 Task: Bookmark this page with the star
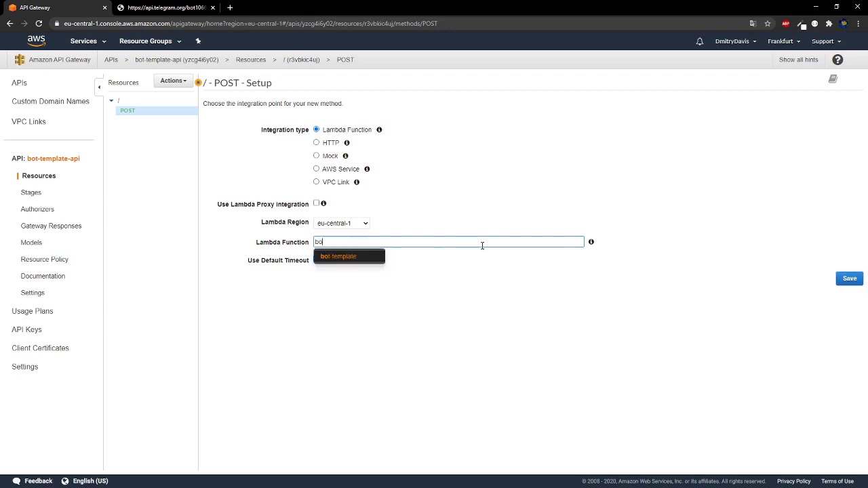tap(768, 23)
